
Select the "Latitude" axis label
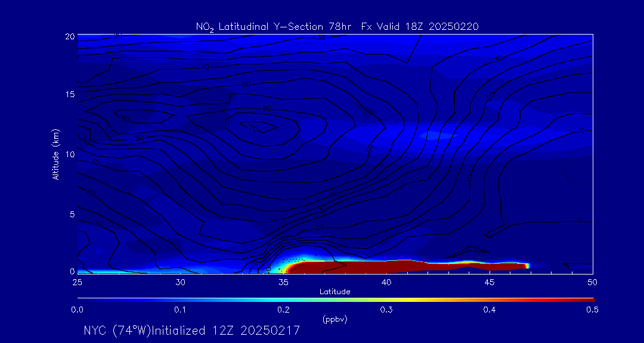(x=335, y=292)
